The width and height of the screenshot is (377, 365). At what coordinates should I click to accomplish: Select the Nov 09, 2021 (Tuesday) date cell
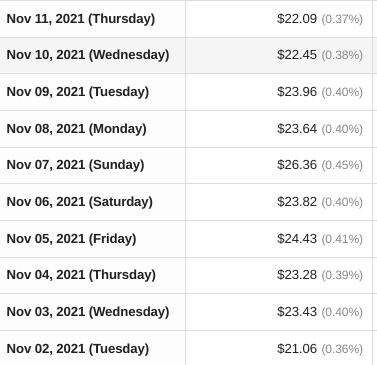click(x=93, y=92)
